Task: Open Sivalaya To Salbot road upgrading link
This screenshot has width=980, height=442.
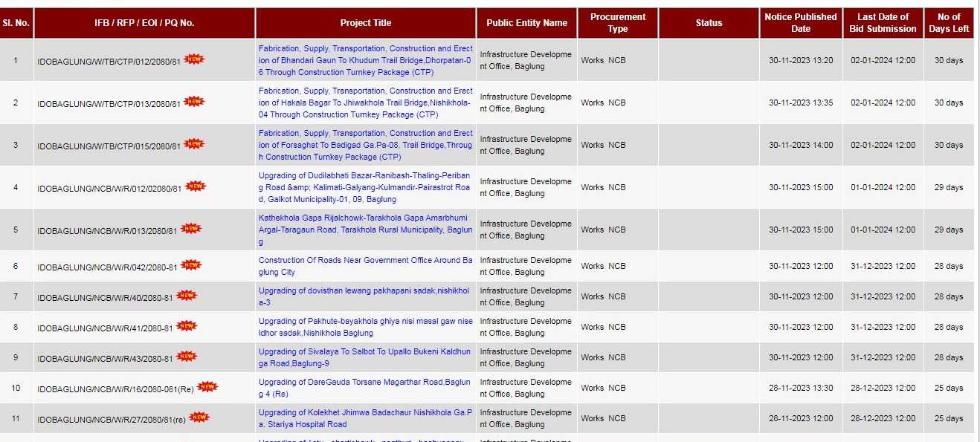Action: tap(365, 357)
